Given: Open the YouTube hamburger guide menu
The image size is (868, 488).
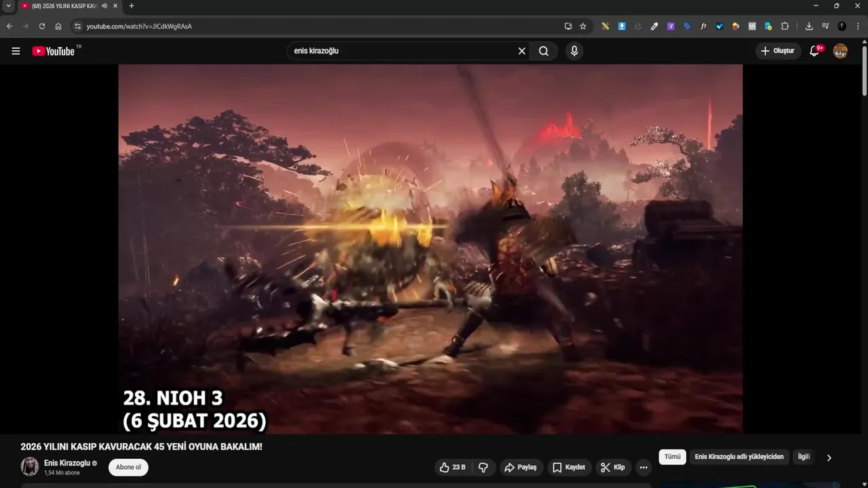Looking at the screenshot, I should pos(16,51).
